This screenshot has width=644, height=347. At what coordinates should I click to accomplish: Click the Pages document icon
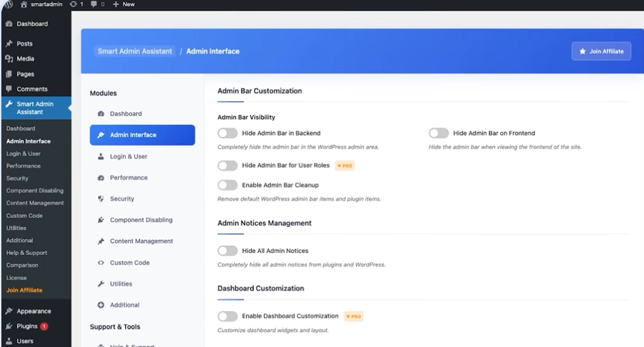coord(9,74)
